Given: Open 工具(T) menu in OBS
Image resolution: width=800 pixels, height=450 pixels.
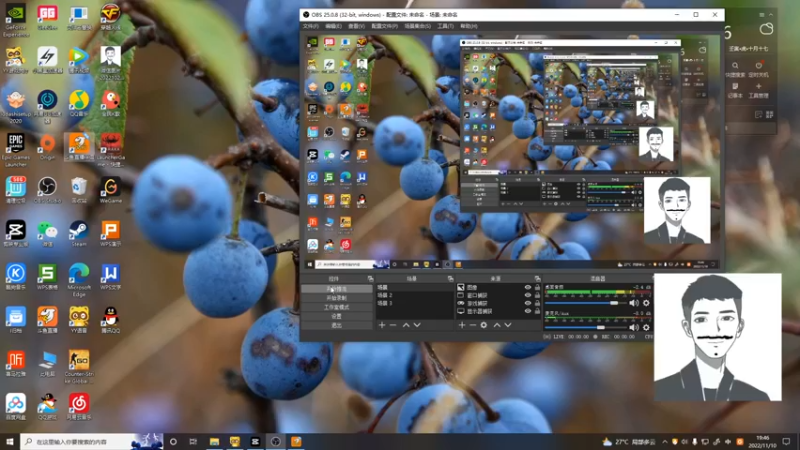Looking at the screenshot, I should [445, 26].
